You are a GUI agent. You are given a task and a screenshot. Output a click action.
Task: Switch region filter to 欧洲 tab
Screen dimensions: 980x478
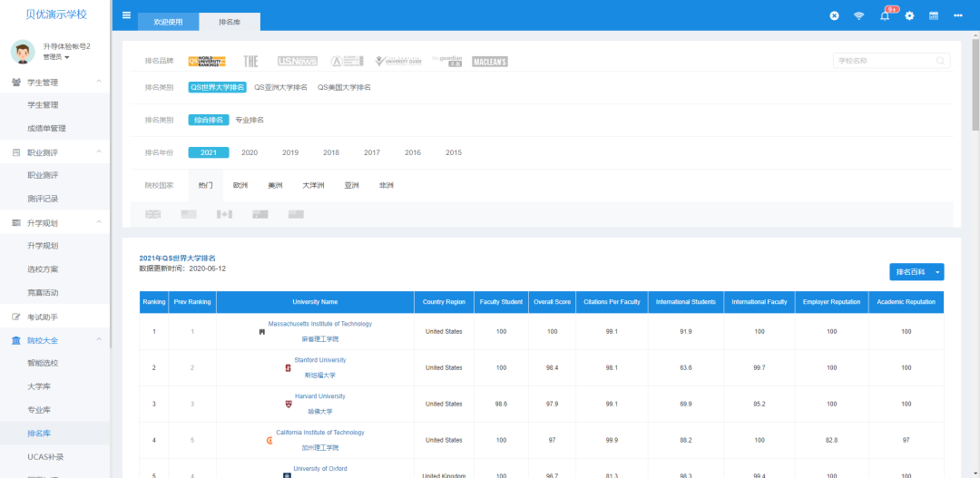click(x=240, y=185)
